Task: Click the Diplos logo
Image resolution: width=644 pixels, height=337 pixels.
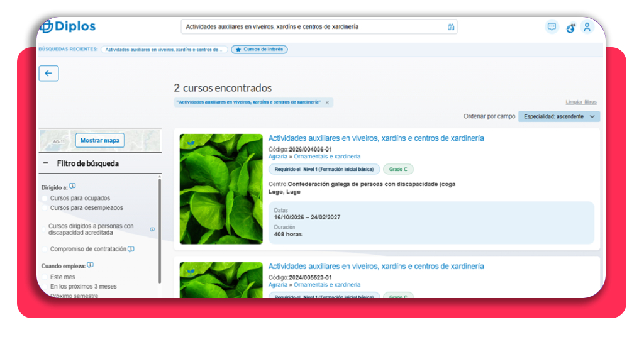Action: tap(68, 26)
